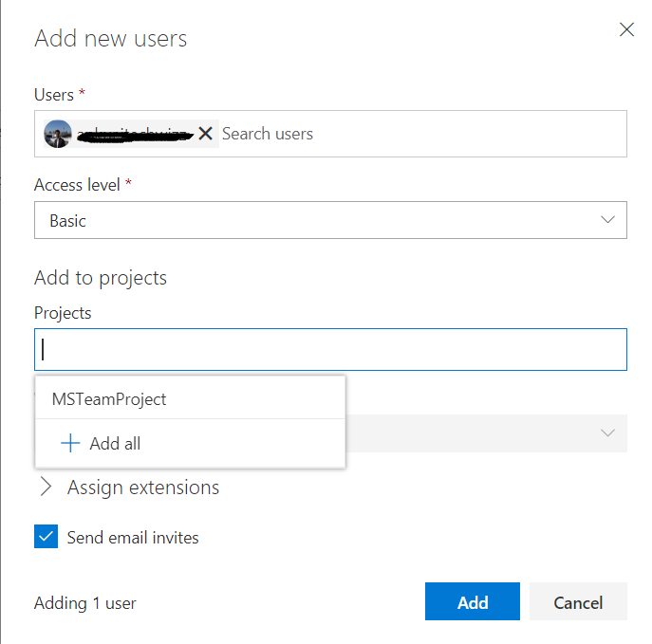
Task: Click the Assign extensions label
Action: 143,488
